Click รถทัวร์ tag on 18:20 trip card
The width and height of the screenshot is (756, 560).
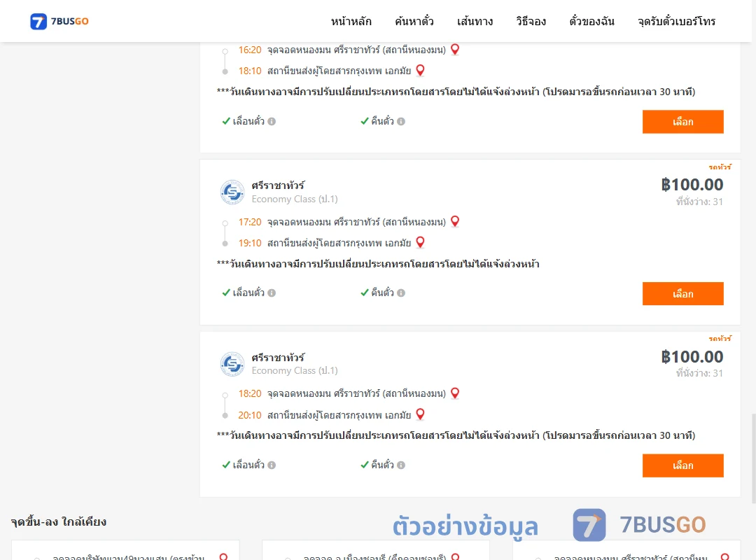(x=720, y=339)
